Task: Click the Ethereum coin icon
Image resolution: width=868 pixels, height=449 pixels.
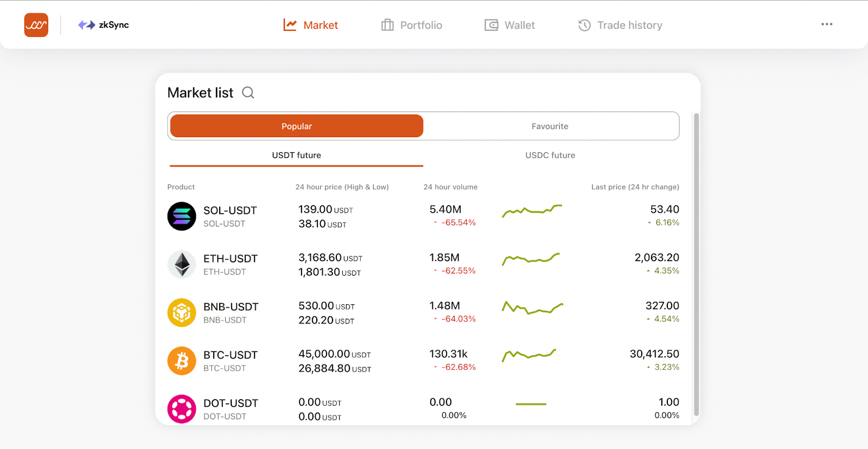Action: pos(182,265)
